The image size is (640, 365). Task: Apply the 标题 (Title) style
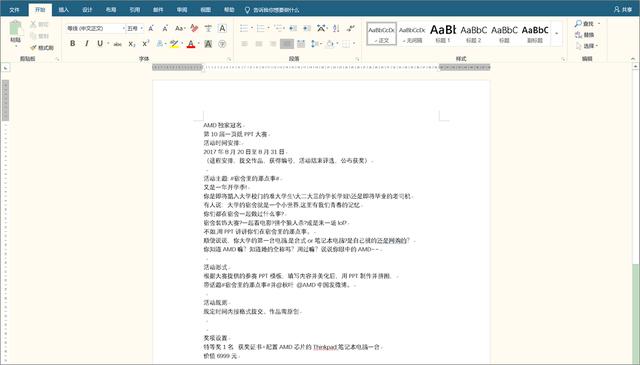point(504,33)
